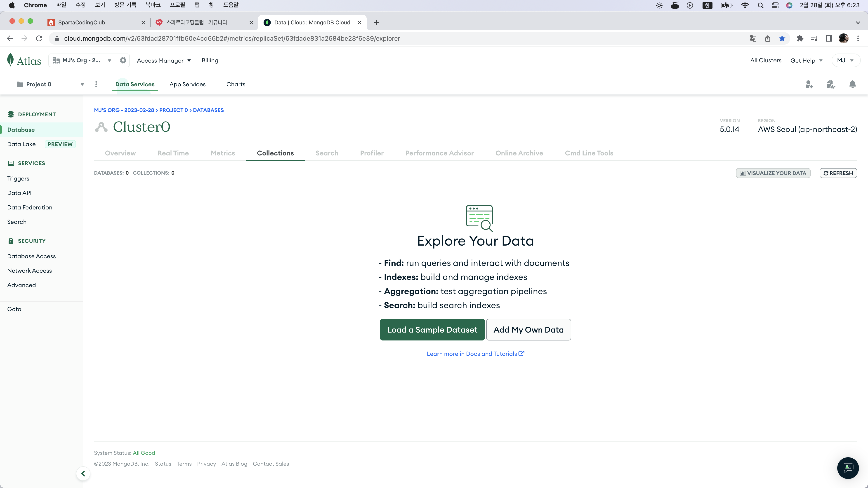Screen dimensions: 868x488
Task: Click the Chrome extensions puzzle icon
Action: tap(800, 38)
